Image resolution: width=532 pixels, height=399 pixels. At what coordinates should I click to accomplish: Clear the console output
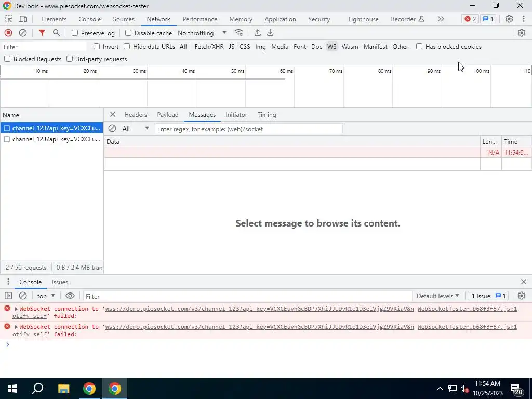click(x=23, y=296)
